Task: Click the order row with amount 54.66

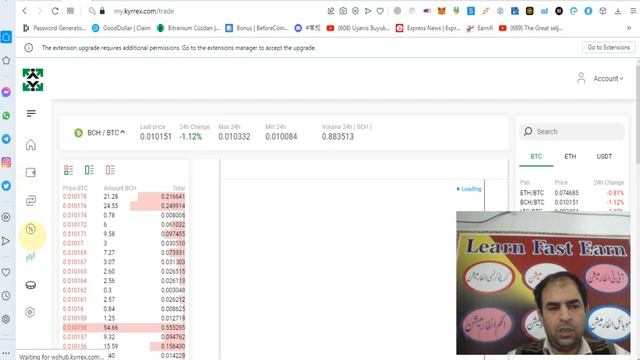Action: [x=124, y=327]
